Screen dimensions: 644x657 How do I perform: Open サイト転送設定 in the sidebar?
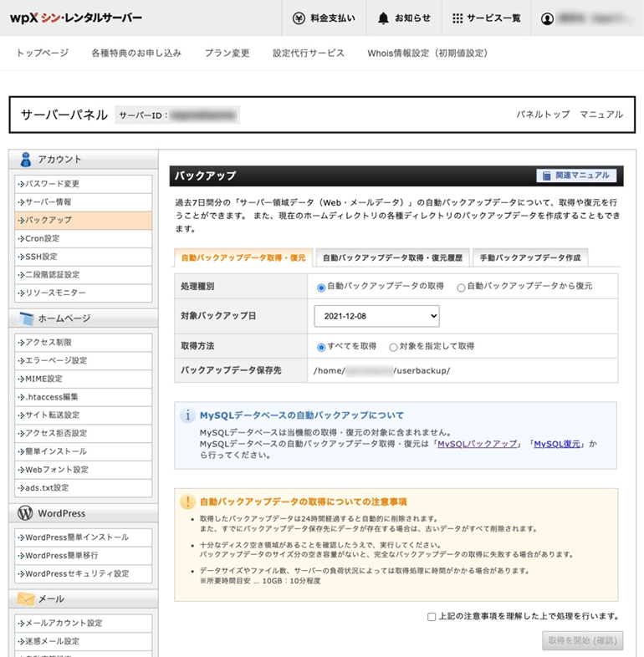(x=83, y=415)
